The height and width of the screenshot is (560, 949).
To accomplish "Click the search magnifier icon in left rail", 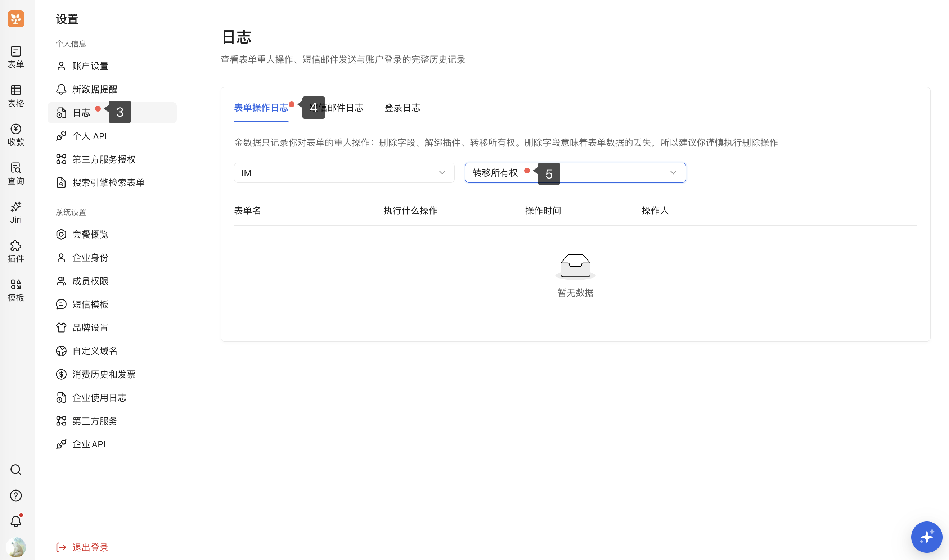I will pos(16,469).
